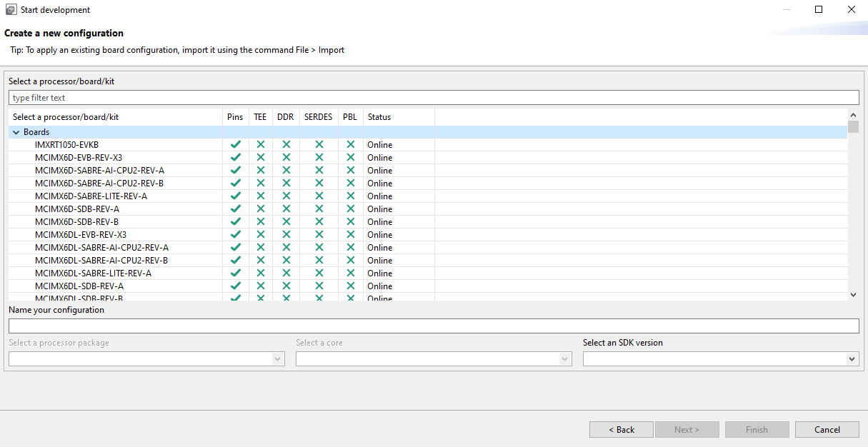Click the TEE column header
Viewport: 868px width, 447px height.
(x=260, y=117)
